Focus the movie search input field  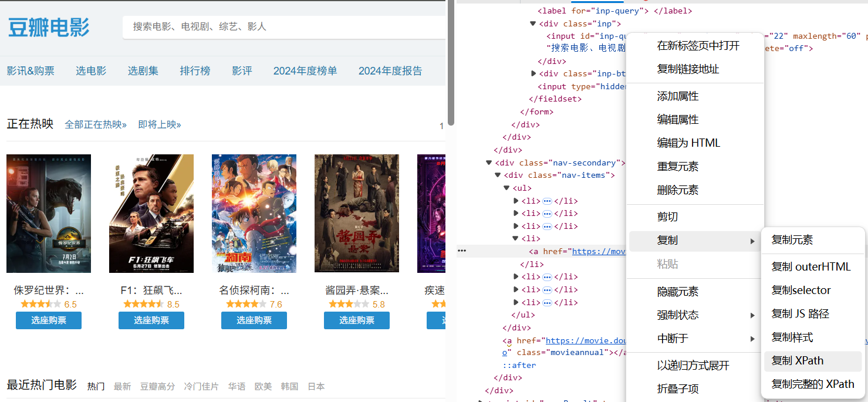[x=284, y=27]
